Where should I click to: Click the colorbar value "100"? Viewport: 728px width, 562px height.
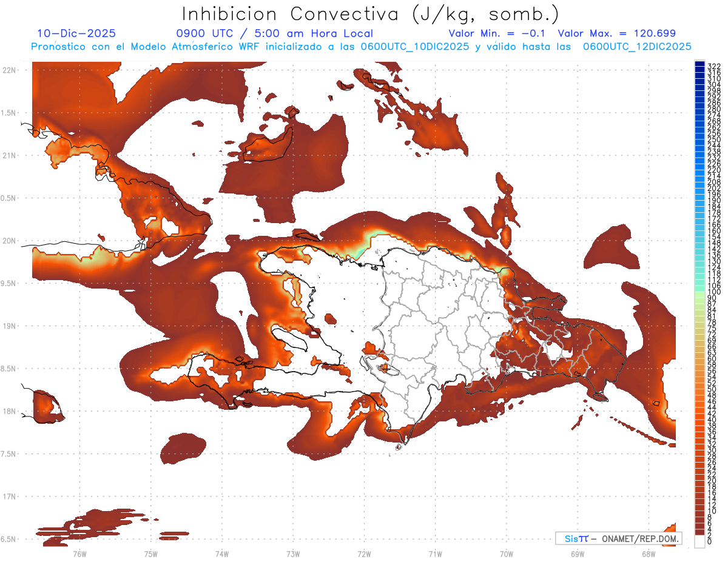coord(713,292)
